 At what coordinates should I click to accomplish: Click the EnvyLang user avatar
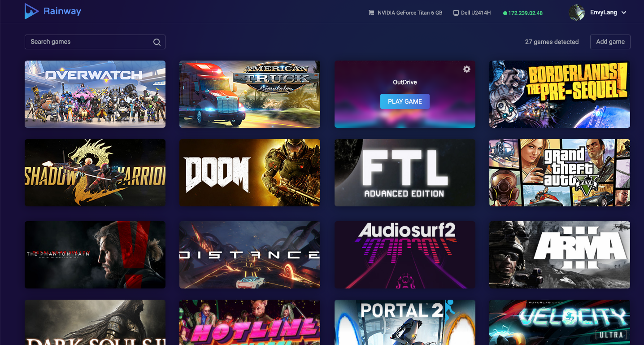(x=577, y=13)
